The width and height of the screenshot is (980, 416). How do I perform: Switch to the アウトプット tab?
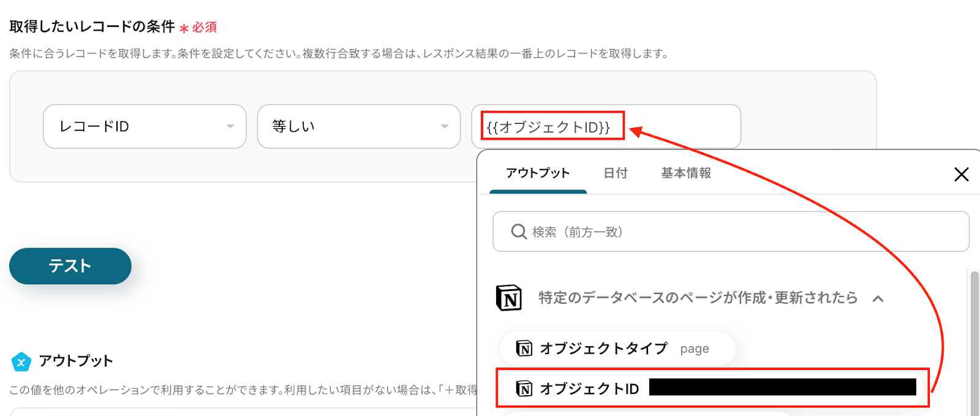[538, 173]
